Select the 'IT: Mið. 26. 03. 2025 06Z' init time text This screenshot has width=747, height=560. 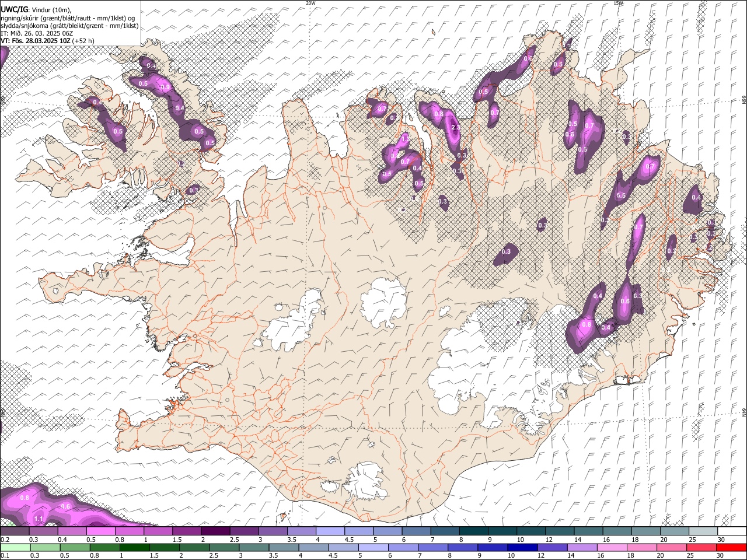coord(37,33)
